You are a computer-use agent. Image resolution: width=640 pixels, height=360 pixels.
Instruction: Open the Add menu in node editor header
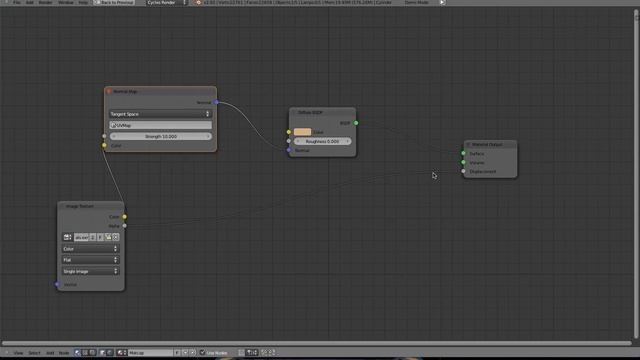click(50, 353)
